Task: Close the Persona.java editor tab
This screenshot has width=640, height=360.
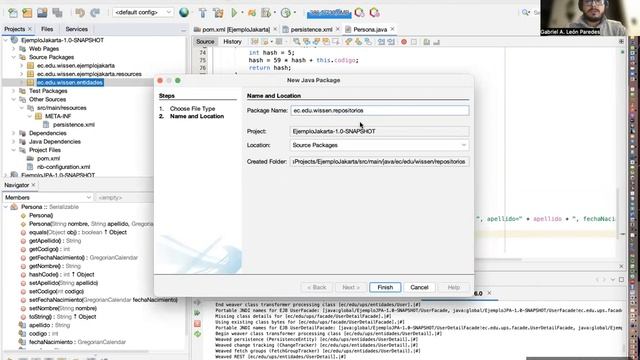Action: pyautogui.click(x=393, y=29)
